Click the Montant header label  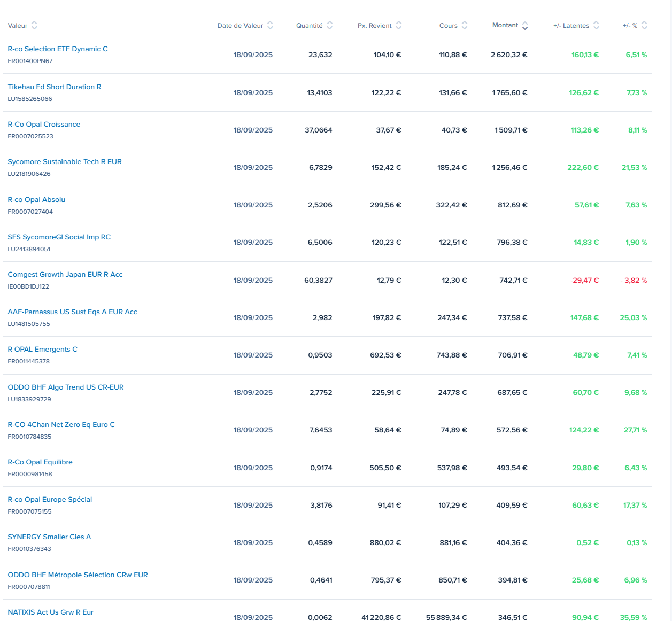[505, 25]
